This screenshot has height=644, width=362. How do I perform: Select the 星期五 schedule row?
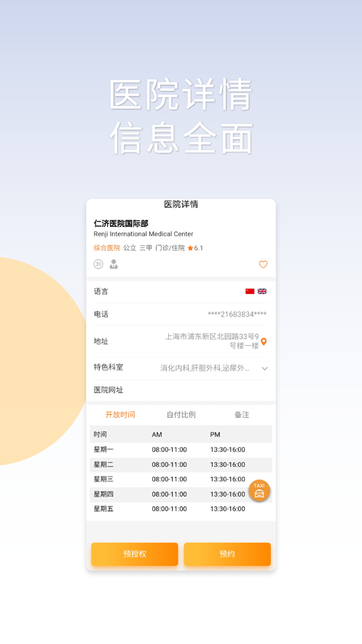[x=181, y=509]
